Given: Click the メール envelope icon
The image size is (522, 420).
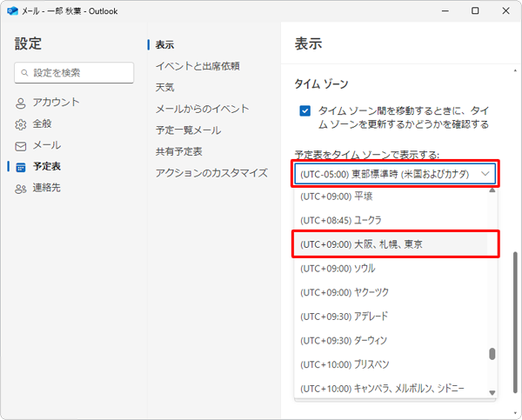Looking at the screenshot, I should 20,146.
